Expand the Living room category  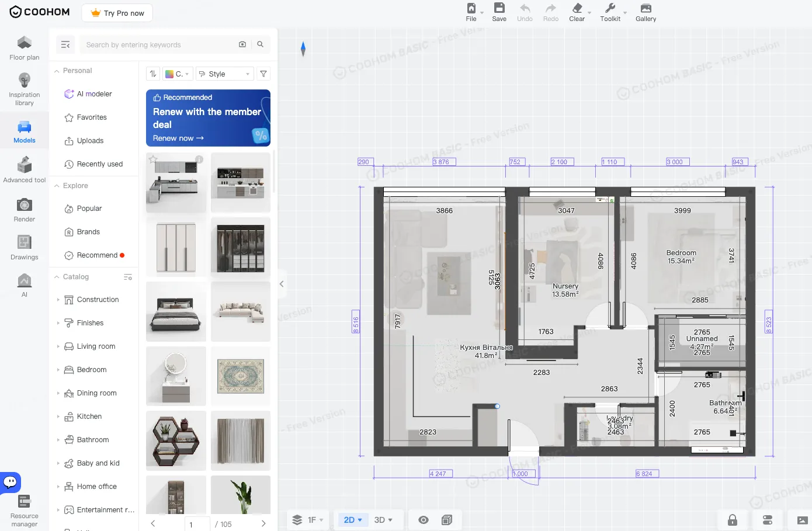coord(58,346)
